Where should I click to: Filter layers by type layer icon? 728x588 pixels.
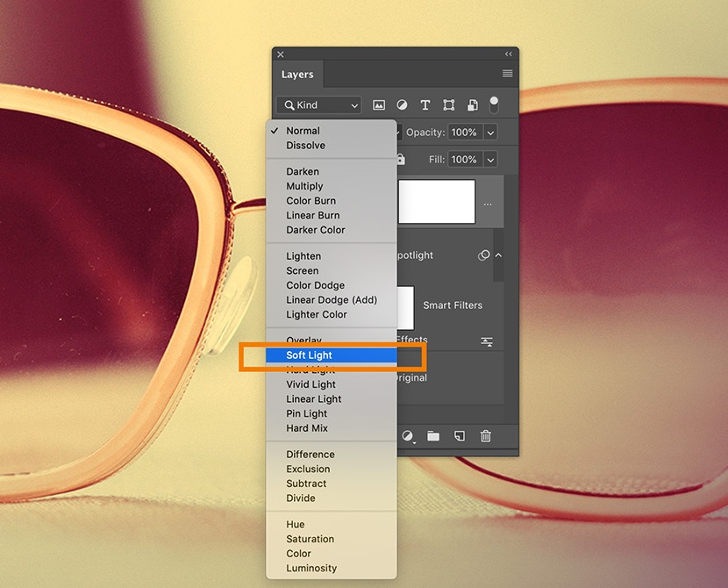point(425,105)
